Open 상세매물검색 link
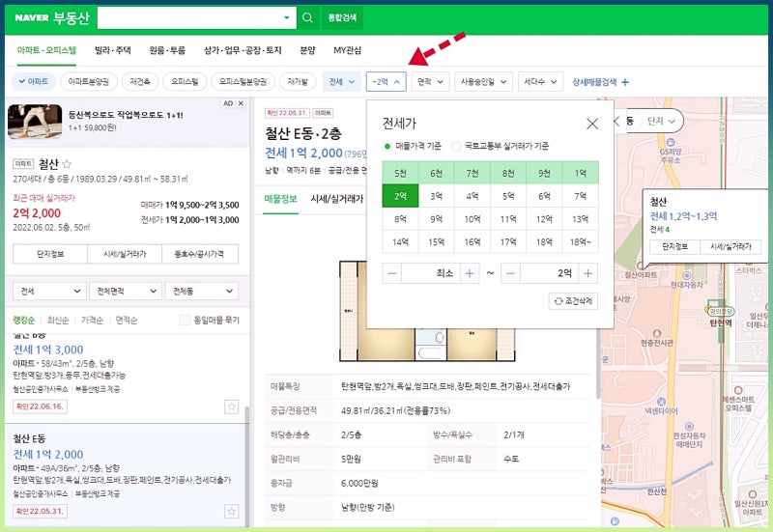The width and height of the screenshot is (773, 532). (594, 82)
